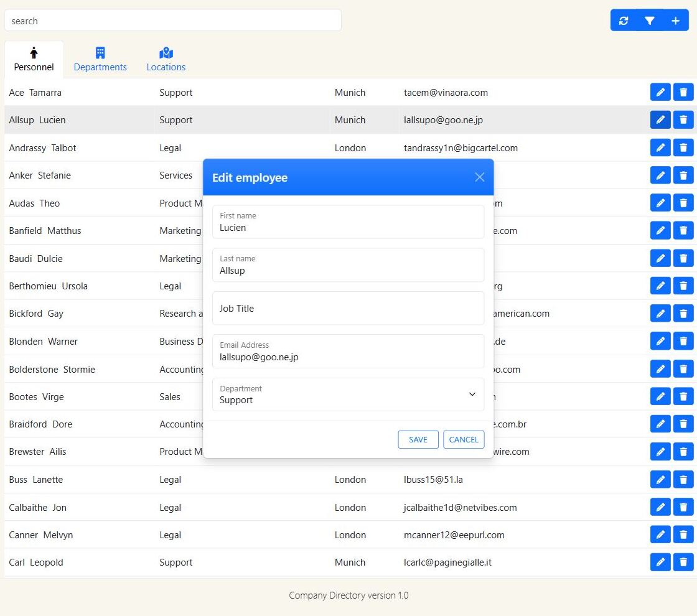697x616 pixels.
Task: Click the refresh icon in the toolbar
Action: [x=624, y=20]
